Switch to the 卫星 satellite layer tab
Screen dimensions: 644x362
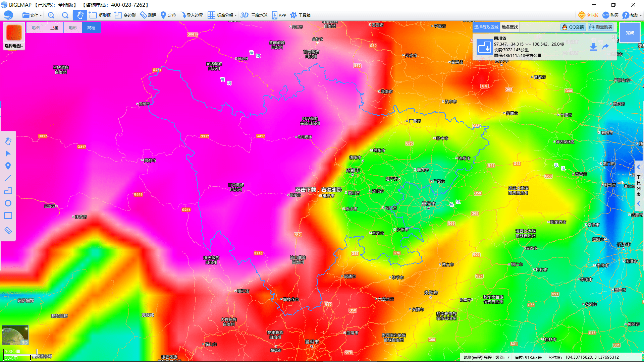point(54,27)
